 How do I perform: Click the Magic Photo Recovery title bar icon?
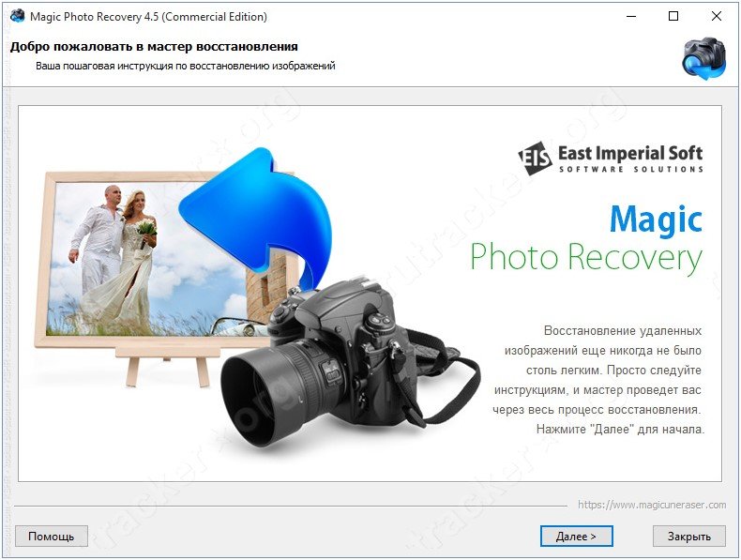click(18, 17)
